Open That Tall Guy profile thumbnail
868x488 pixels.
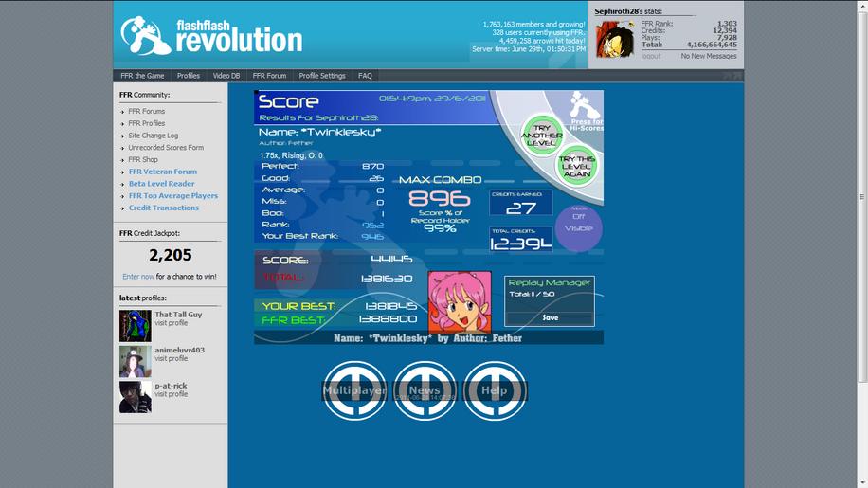[136, 326]
